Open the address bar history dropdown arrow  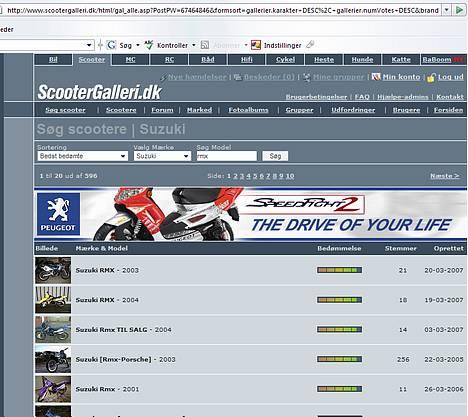click(447, 10)
